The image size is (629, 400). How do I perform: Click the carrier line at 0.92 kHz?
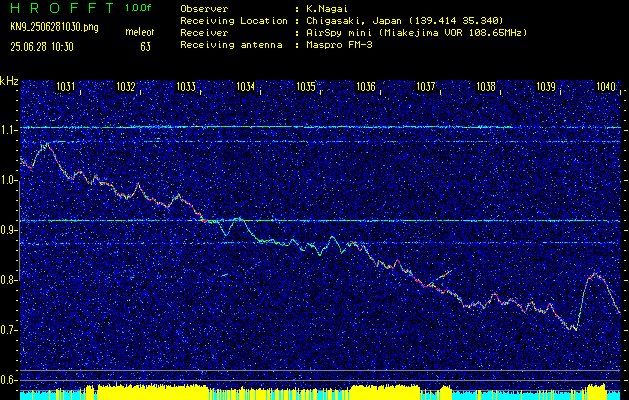tap(321, 221)
